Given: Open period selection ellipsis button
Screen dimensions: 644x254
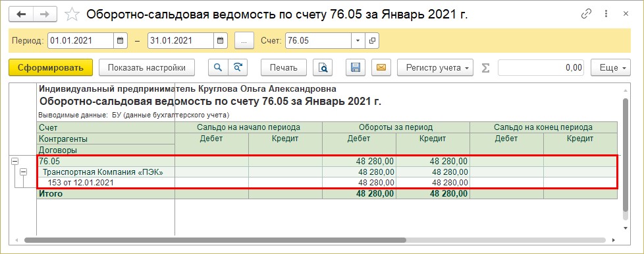Looking at the screenshot, I should tap(244, 41).
